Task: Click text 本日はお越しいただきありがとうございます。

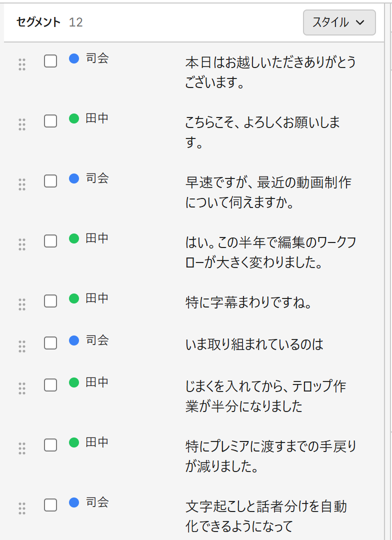Action: pos(270,72)
